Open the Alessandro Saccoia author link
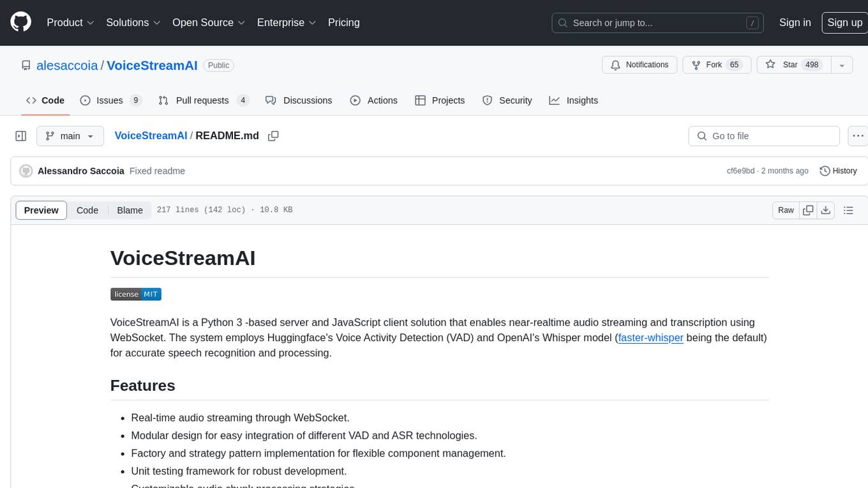This screenshot has height=488, width=868. coord(81,171)
